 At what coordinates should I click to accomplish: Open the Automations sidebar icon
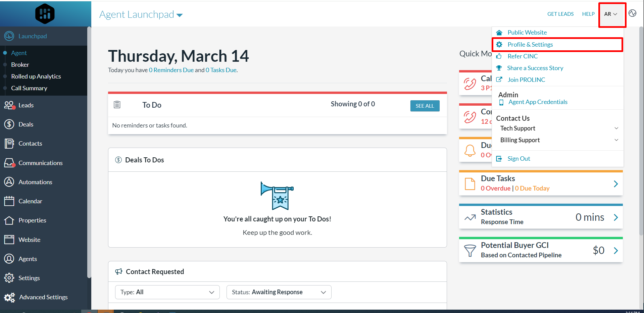pyautogui.click(x=9, y=182)
